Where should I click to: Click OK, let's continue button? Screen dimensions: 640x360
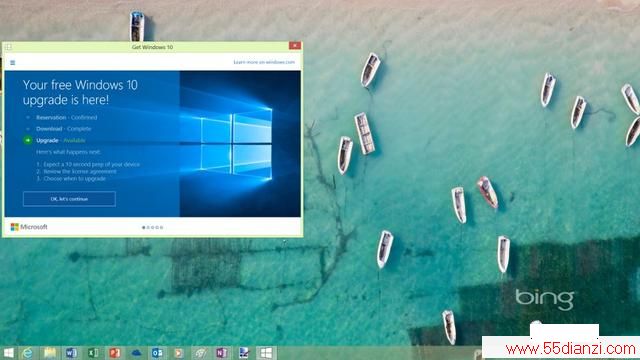[x=69, y=199]
